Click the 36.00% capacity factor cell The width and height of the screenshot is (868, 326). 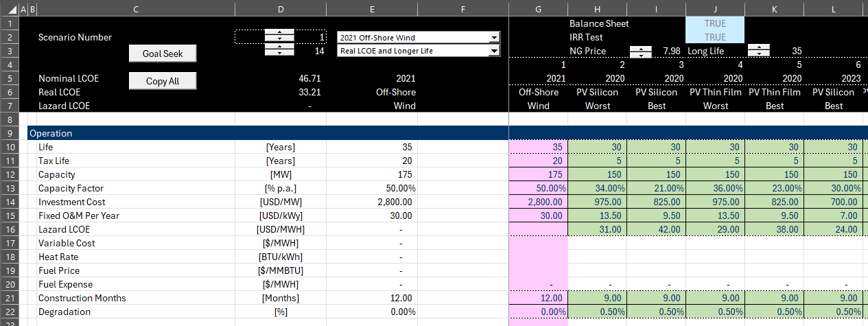tap(715, 188)
